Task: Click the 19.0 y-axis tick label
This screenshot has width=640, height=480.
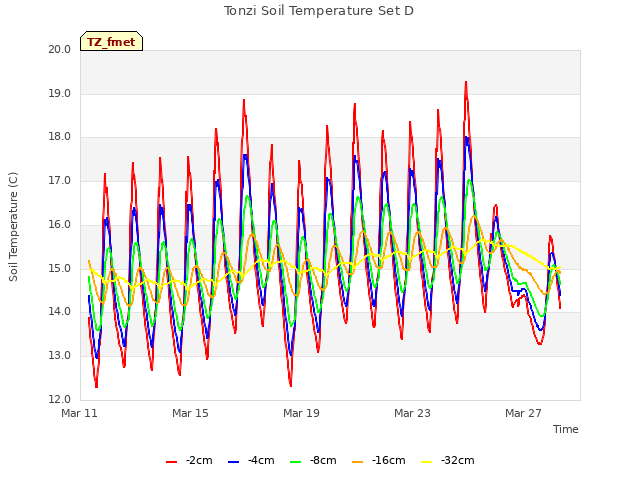Action: 60,93
